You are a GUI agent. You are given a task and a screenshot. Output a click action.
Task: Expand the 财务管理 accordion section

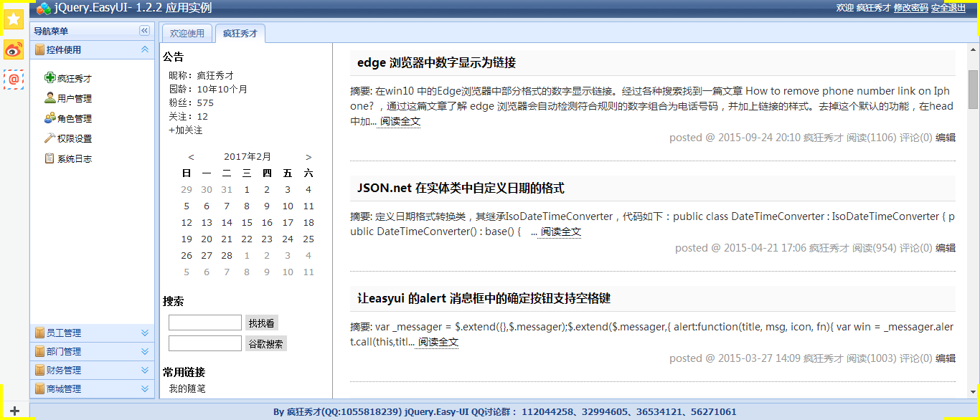pyautogui.click(x=144, y=371)
